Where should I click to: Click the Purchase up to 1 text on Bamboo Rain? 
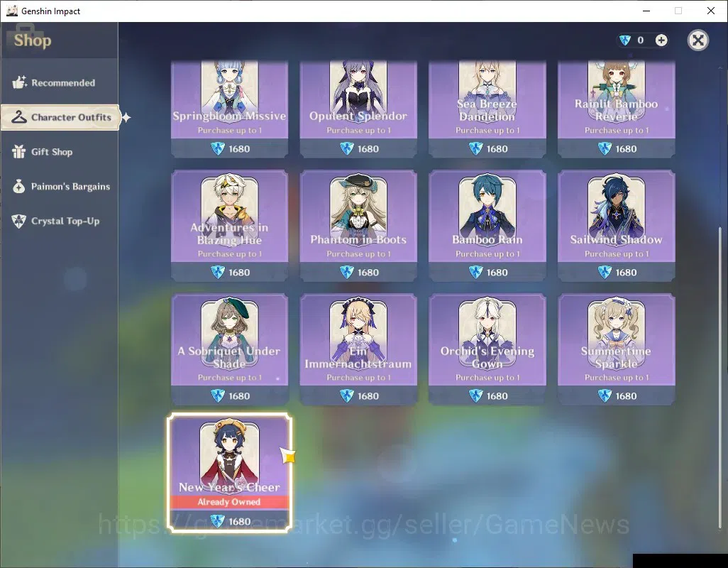(487, 254)
